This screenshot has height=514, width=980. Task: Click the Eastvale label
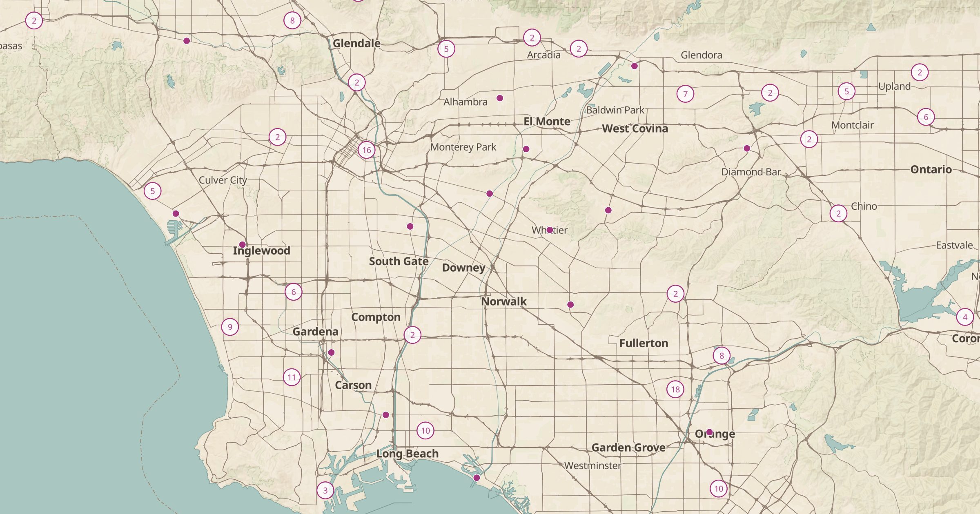tap(954, 245)
